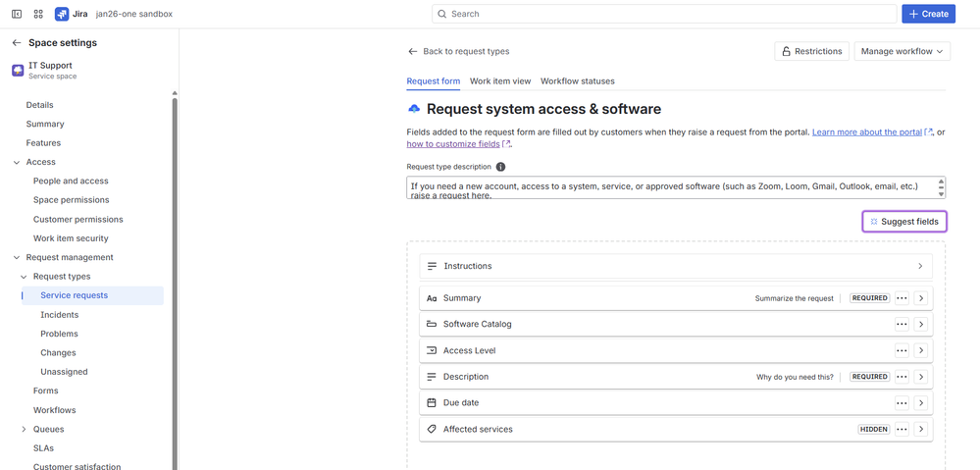
Task: Expand the Software Catalog field chevron
Action: pos(920,325)
